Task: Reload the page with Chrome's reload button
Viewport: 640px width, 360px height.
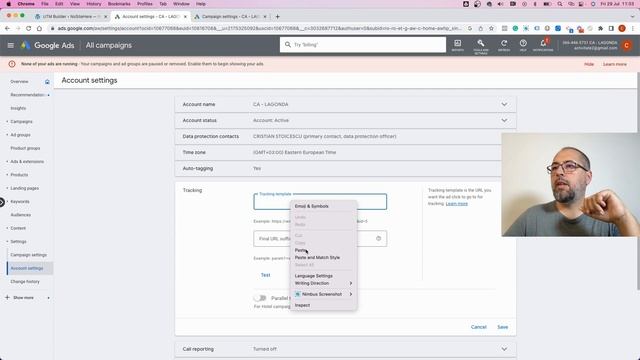Action: (x=28, y=28)
